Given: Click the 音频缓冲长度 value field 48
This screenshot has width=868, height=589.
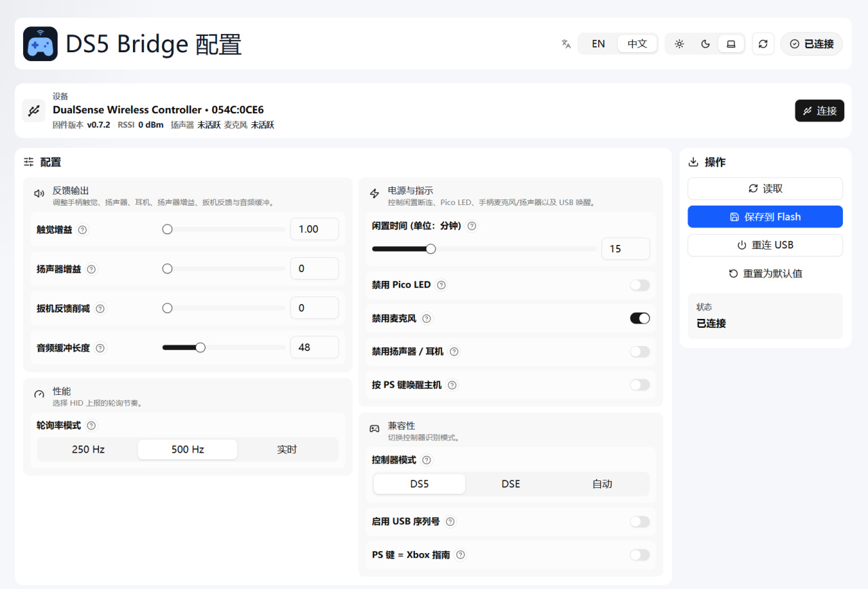Looking at the screenshot, I should 315,347.
